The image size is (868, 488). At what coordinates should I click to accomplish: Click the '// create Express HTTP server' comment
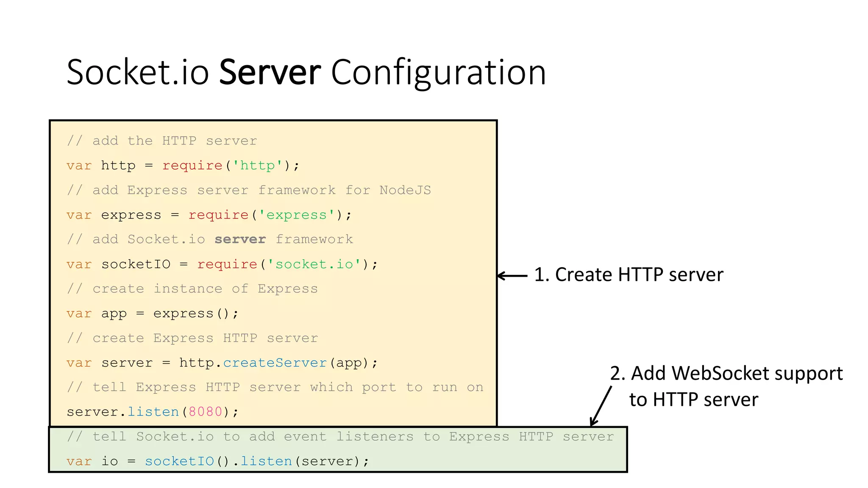(192, 338)
